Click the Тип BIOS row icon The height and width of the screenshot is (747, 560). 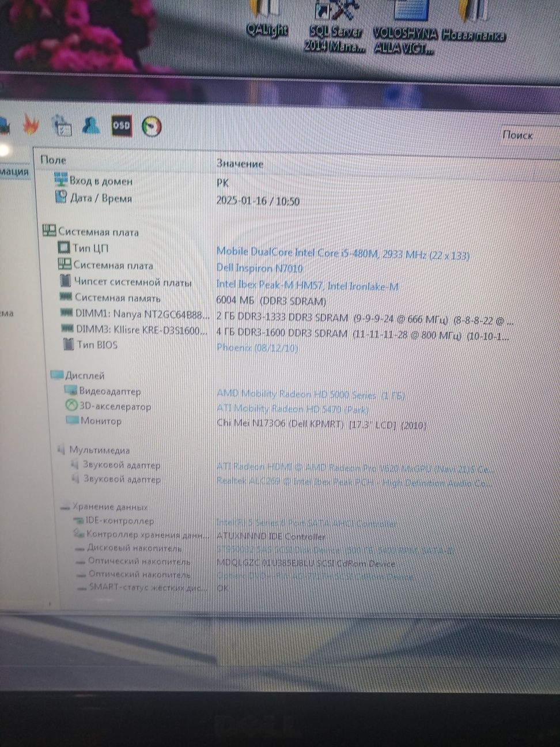pyautogui.click(x=68, y=345)
